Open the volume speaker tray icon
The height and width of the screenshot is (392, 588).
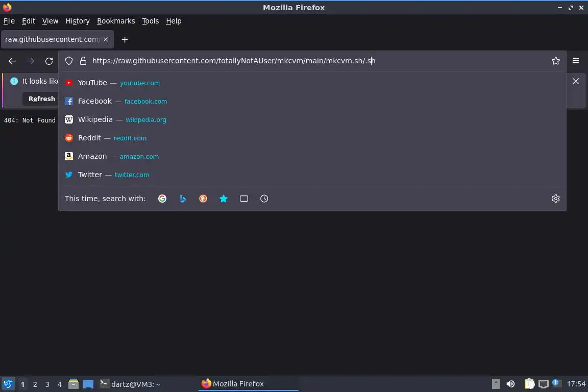(x=510, y=384)
